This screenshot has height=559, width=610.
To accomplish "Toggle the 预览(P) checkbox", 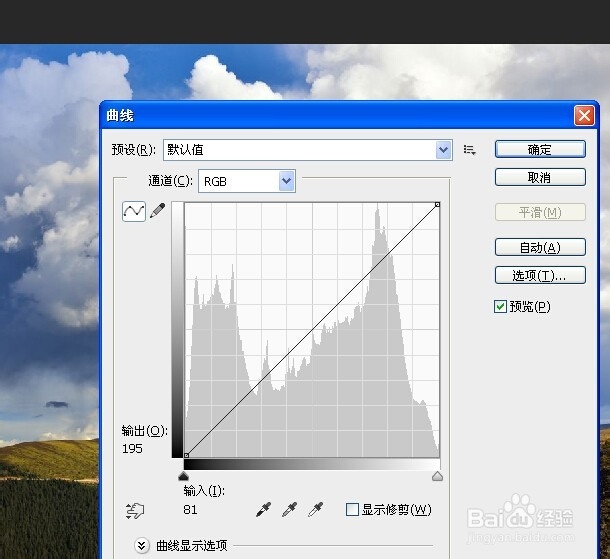I will [x=500, y=307].
